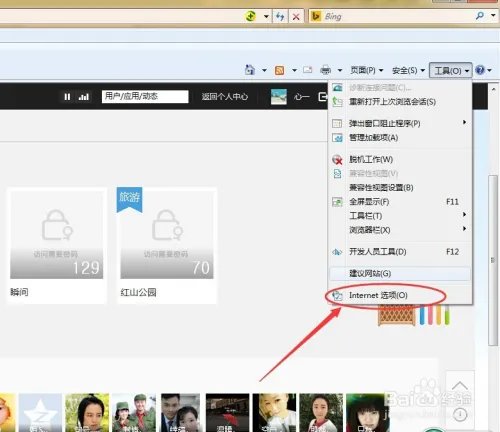Click the 用户/应用/动态 search field
This screenshot has height=432, width=500.
[x=145, y=97]
